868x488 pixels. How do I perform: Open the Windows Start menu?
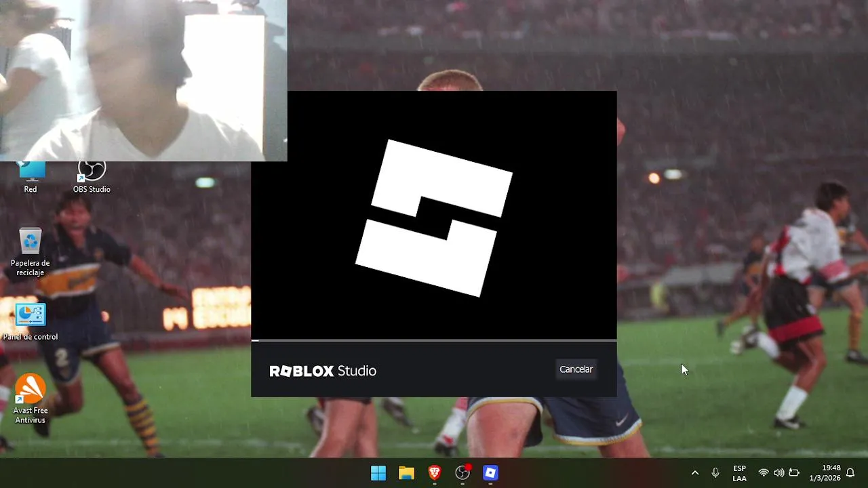[378, 473]
